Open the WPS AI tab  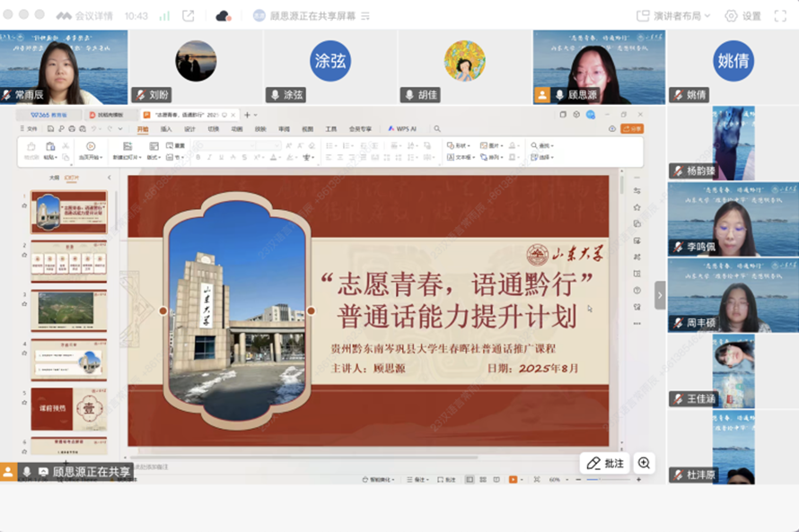(402, 129)
